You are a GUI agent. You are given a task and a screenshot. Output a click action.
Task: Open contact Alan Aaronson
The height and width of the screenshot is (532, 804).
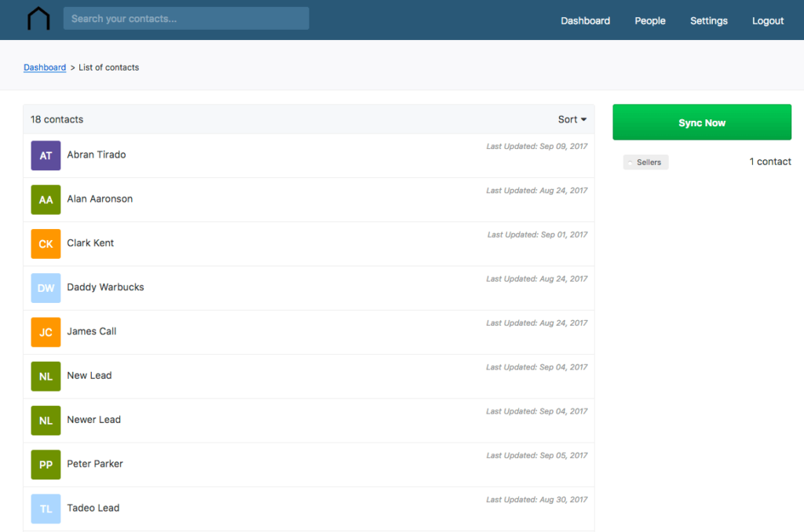tap(100, 199)
